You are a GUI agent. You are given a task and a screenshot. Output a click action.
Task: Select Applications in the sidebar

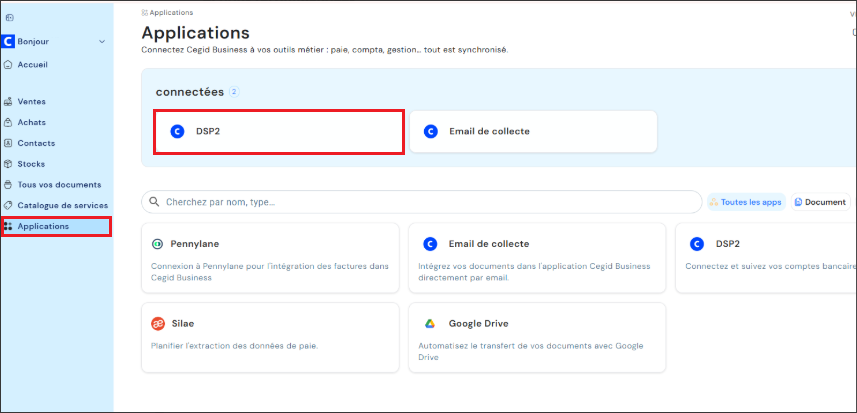pos(57,226)
